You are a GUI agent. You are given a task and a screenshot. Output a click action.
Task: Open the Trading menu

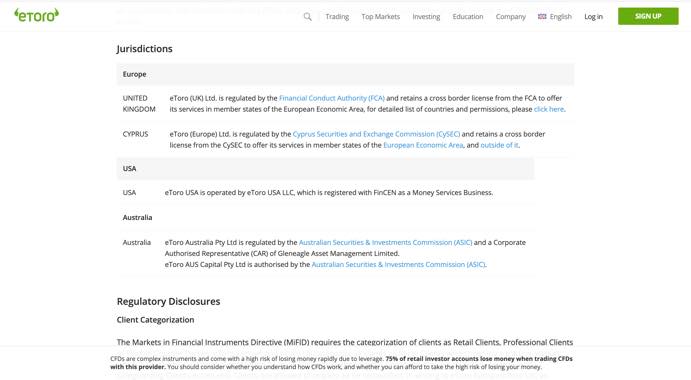point(337,17)
